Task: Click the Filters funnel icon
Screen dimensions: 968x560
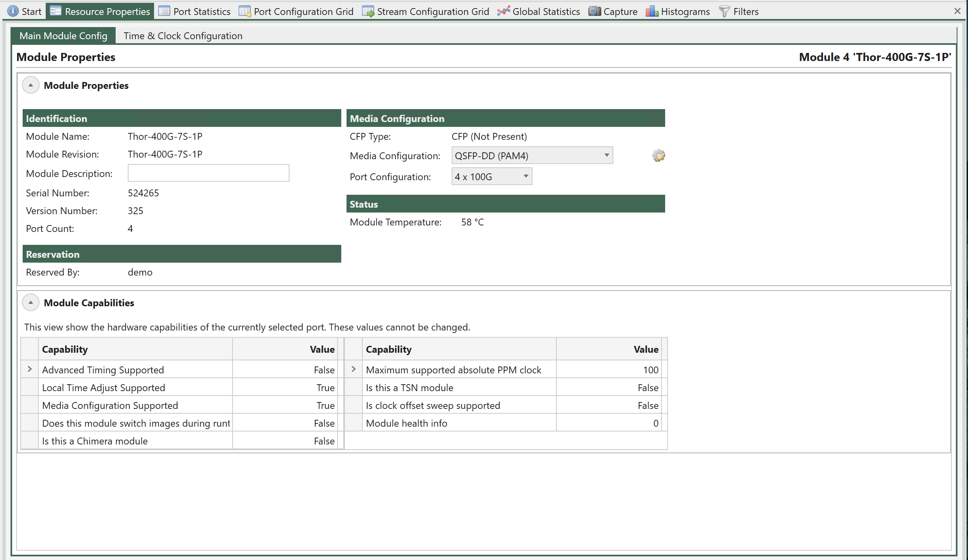Action: pos(724,11)
